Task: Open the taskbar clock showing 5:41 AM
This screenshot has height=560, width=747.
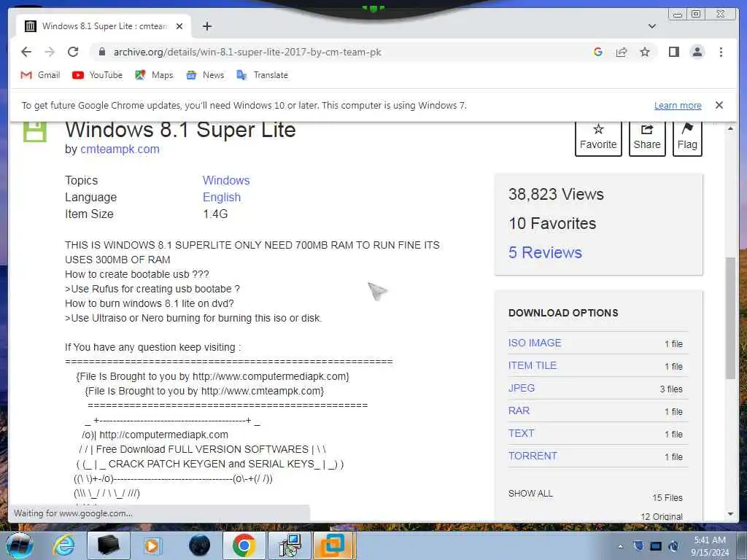Action: [710, 546]
